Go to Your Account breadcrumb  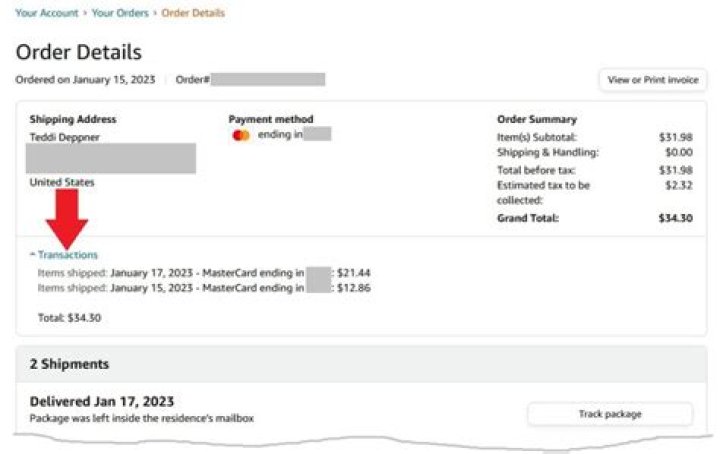[46, 13]
